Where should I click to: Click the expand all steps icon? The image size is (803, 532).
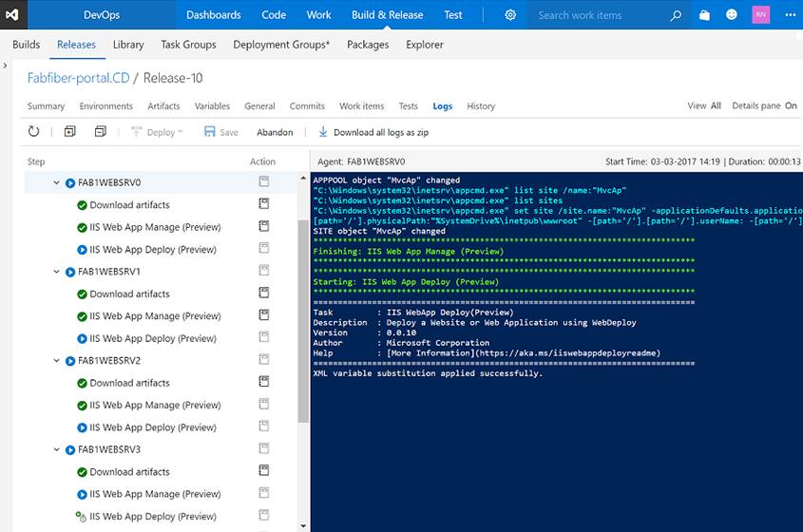click(70, 132)
